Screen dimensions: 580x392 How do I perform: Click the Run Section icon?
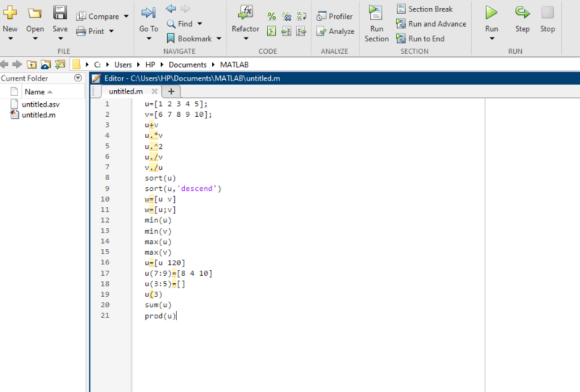coord(375,12)
